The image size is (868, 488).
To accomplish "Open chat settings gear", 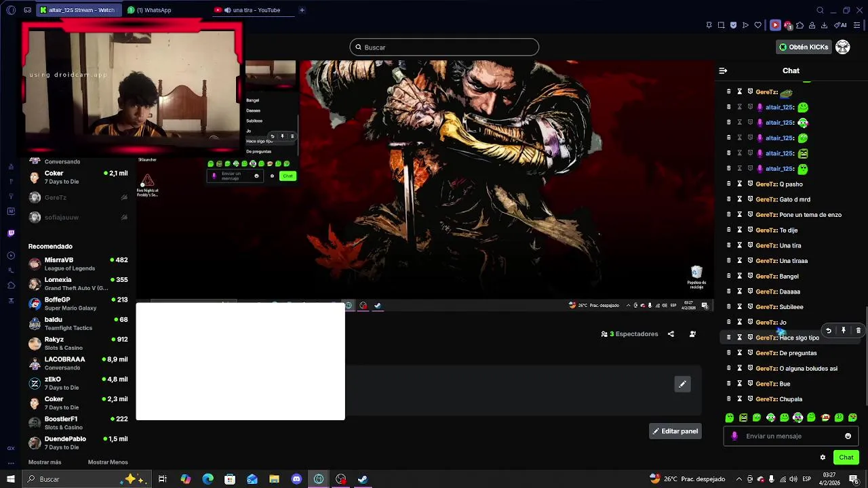I will 823,457.
